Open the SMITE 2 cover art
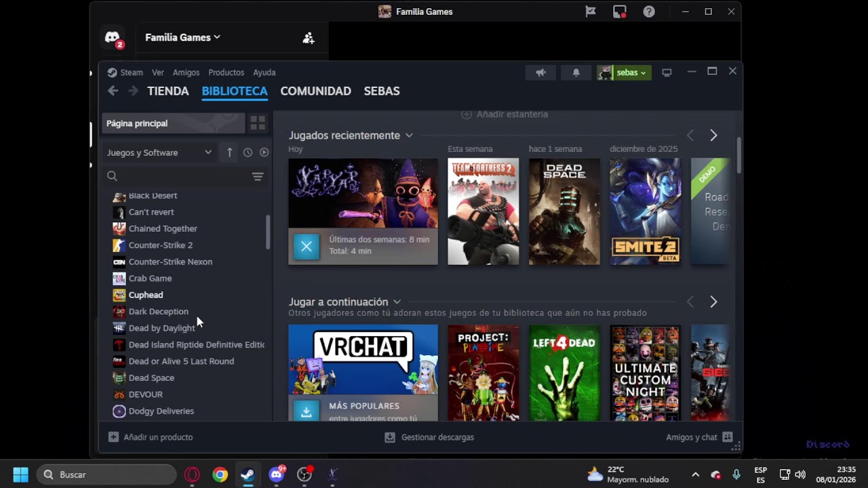868x488 pixels. [646, 211]
